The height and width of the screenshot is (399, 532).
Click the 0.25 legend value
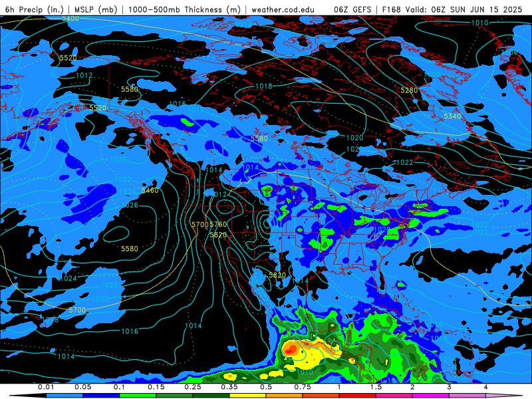193,387
